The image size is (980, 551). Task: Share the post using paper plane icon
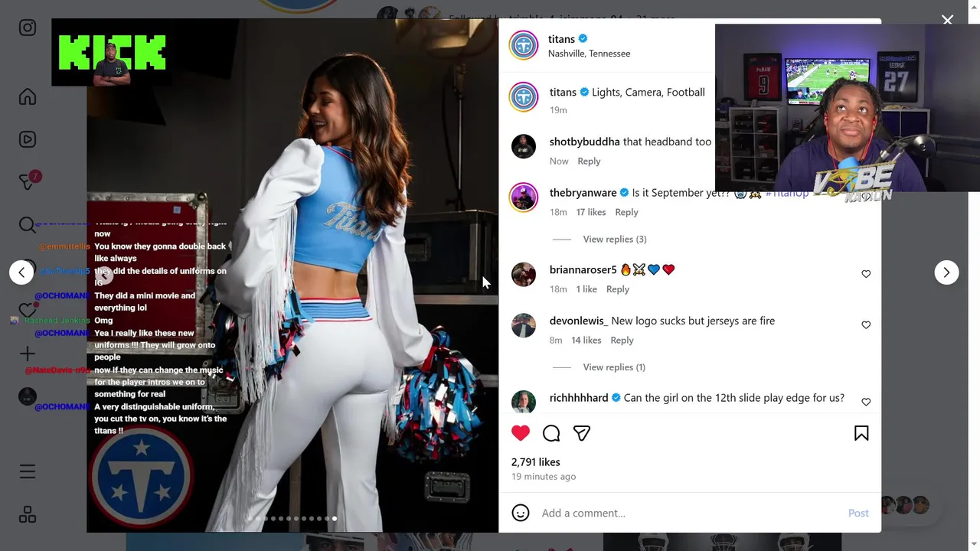tap(582, 433)
